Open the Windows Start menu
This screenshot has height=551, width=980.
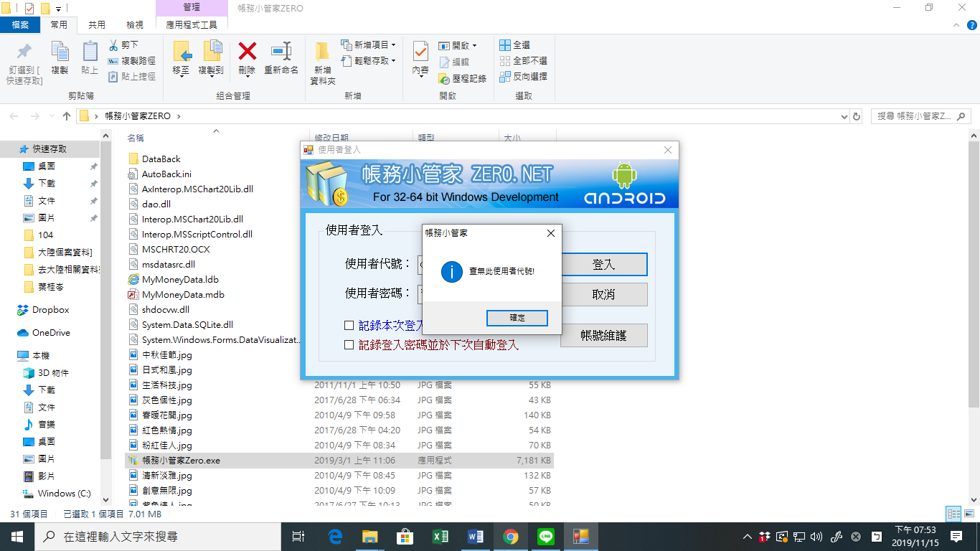[17, 537]
